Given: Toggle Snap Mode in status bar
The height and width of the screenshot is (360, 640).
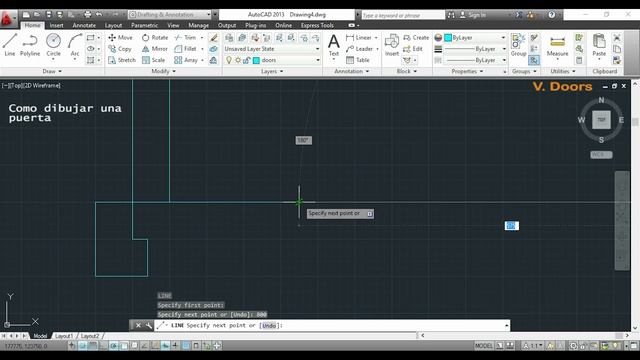Looking at the screenshot, I should click(82, 346).
